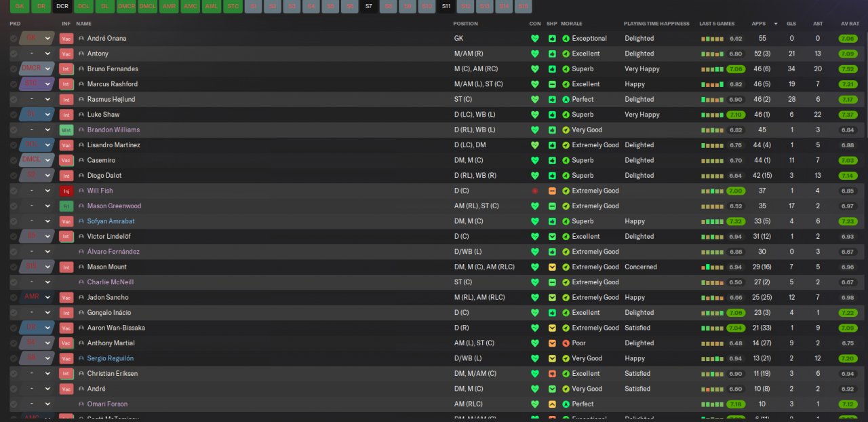The width and height of the screenshot is (868, 422).
Task: Select the STC position tab
Action: click(x=233, y=6)
